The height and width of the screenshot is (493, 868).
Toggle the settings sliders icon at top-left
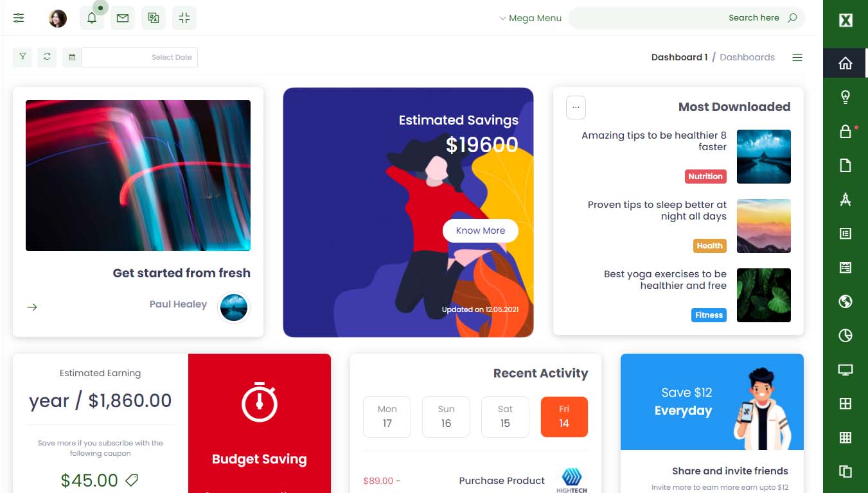[19, 18]
